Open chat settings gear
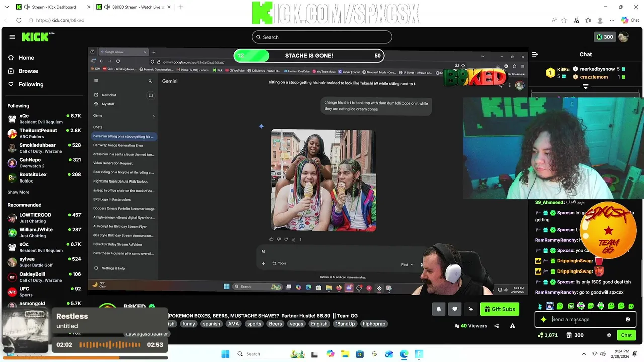Image resolution: width=644 pixels, height=362 pixels. click(x=609, y=335)
